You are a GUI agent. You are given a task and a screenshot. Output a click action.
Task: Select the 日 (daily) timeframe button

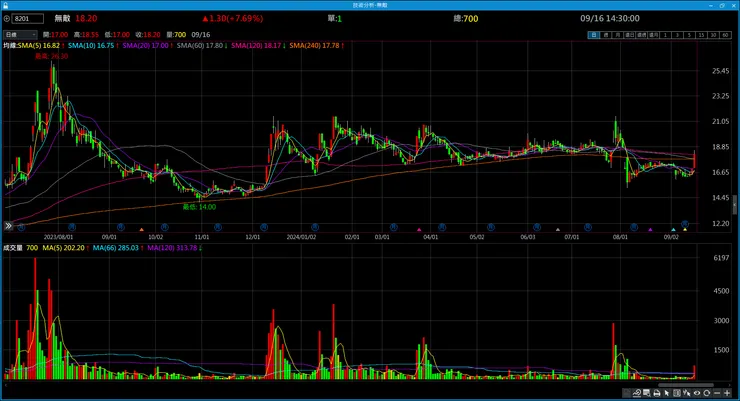pyautogui.click(x=594, y=35)
